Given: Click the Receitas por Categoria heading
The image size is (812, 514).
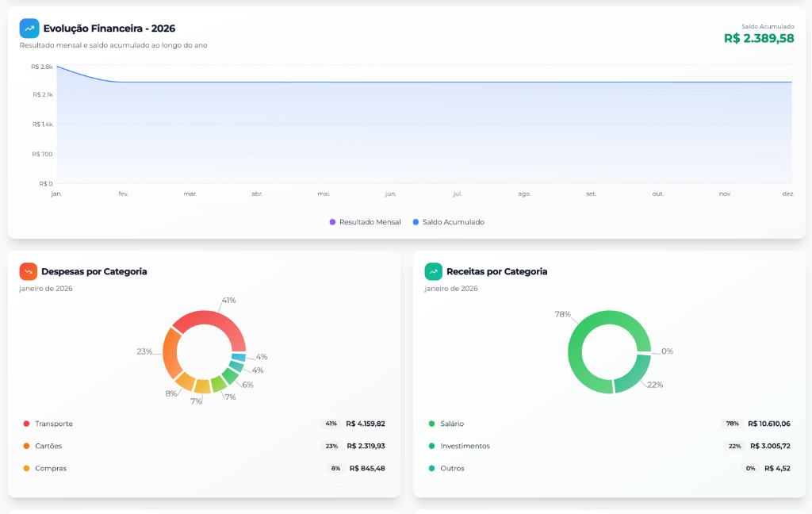Looking at the screenshot, I should coord(496,271).
